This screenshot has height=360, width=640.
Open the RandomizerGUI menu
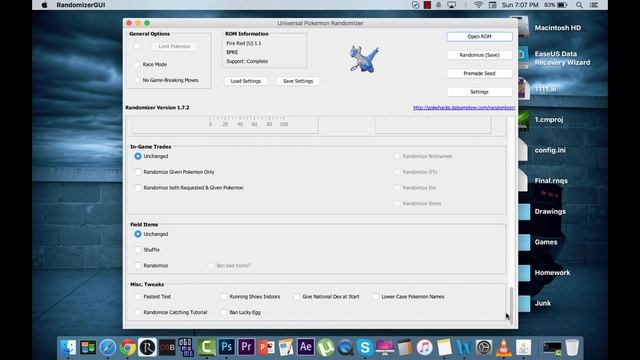coord(80,5)
